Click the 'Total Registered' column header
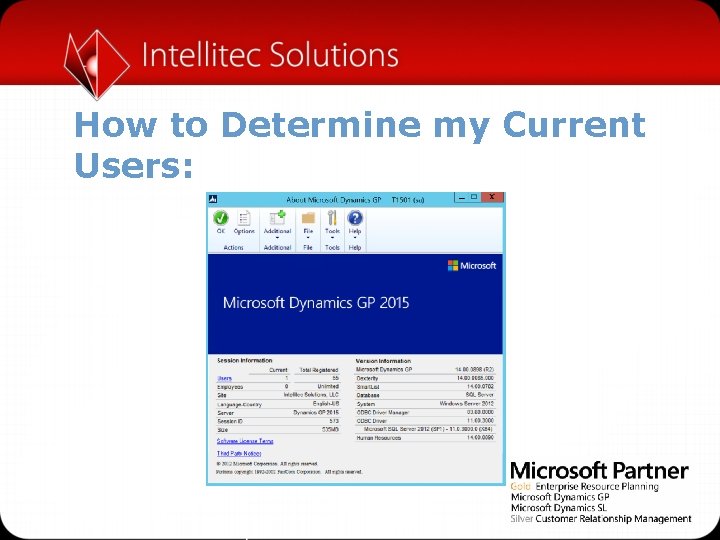This screenshot has height=540, width=720. pos(319,370)
